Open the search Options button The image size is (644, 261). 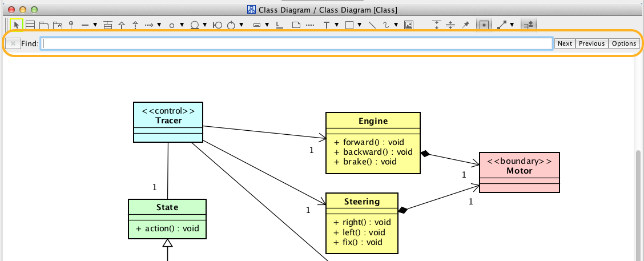pos(624,43)
